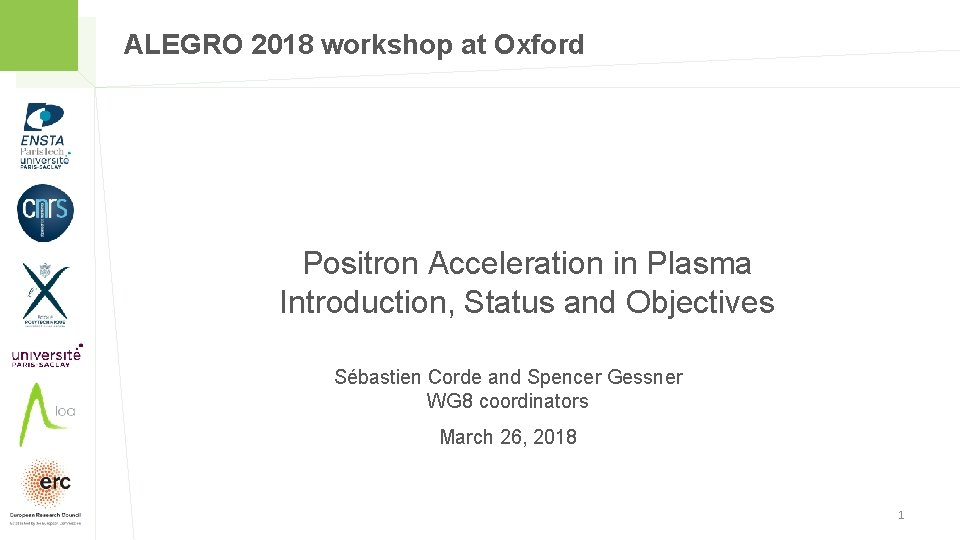Image resolution: width=960 pixels, height=540 pixels.
Task: Select the Université Paris-Saclay purple logo
Action: [x=47, y=356]
